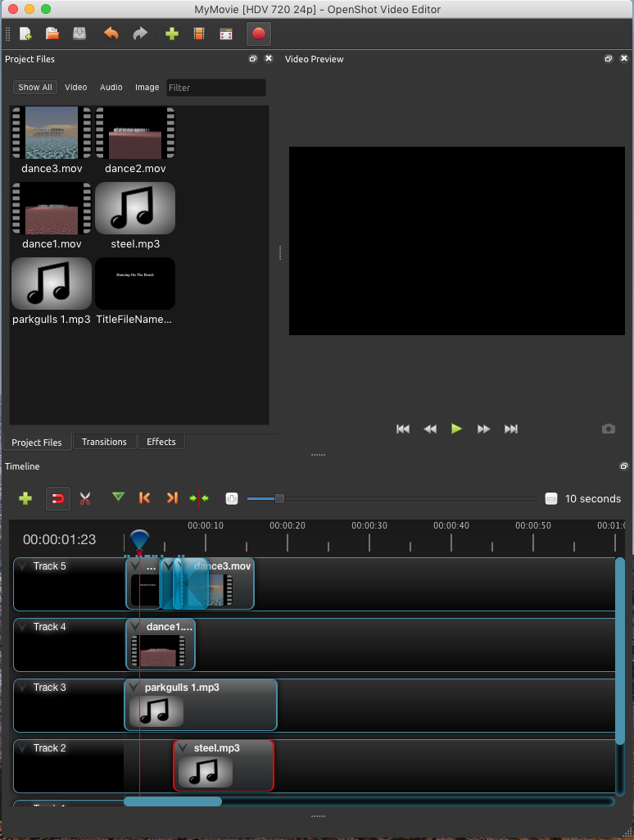
Task: Click the project files Filter input field
Action: 215,88
